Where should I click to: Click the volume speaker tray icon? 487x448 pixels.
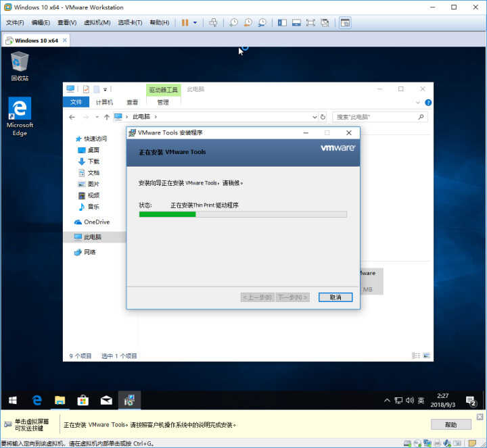point(410,401)
